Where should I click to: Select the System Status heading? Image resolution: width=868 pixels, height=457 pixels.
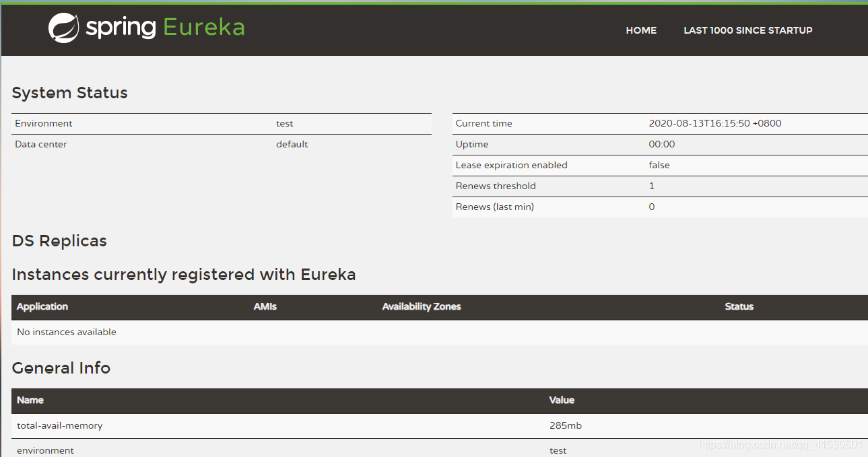[x=70, y=93]
